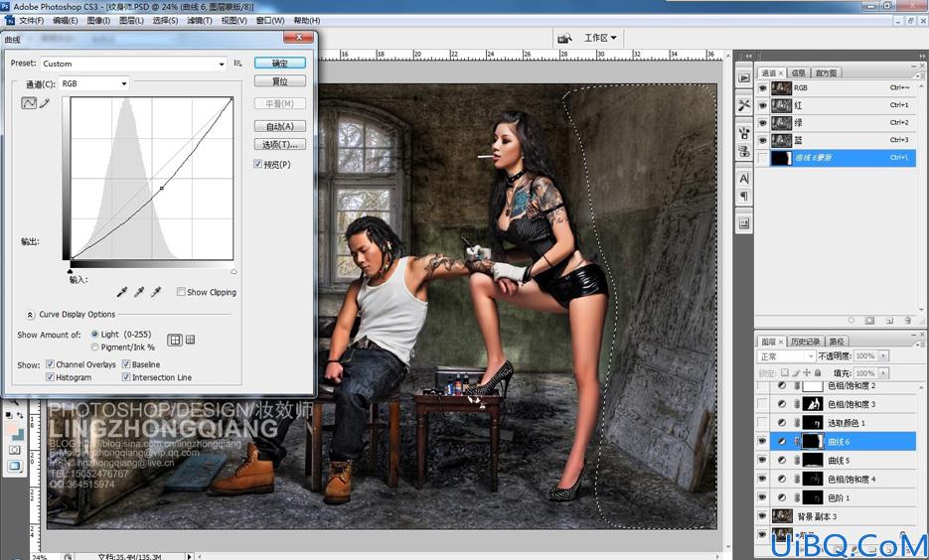Click the 复位 reset button
The image size is (929, 560).
click(x=280, y=81)
